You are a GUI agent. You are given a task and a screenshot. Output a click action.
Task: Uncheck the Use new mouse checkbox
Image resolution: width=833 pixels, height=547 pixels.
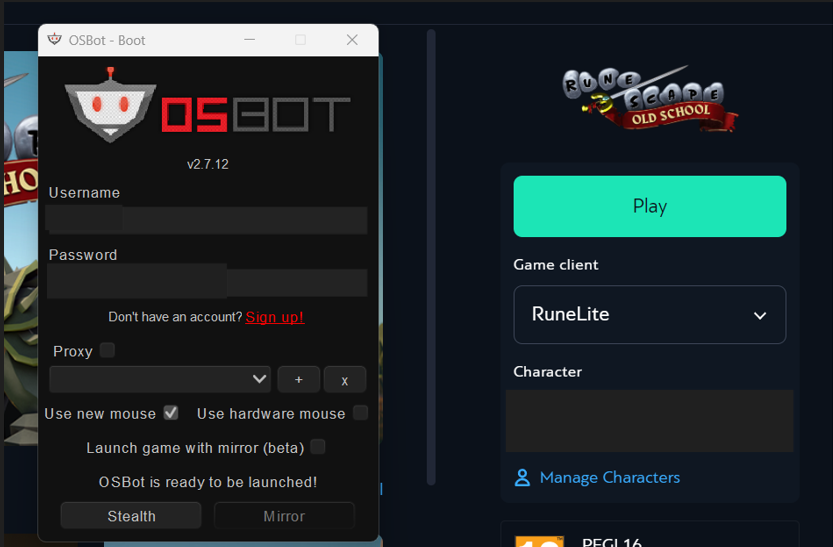[171, 413]
